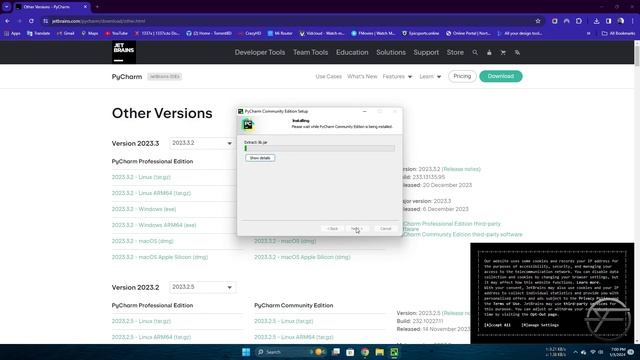Open a new browser tab with plus

[97, 7]
